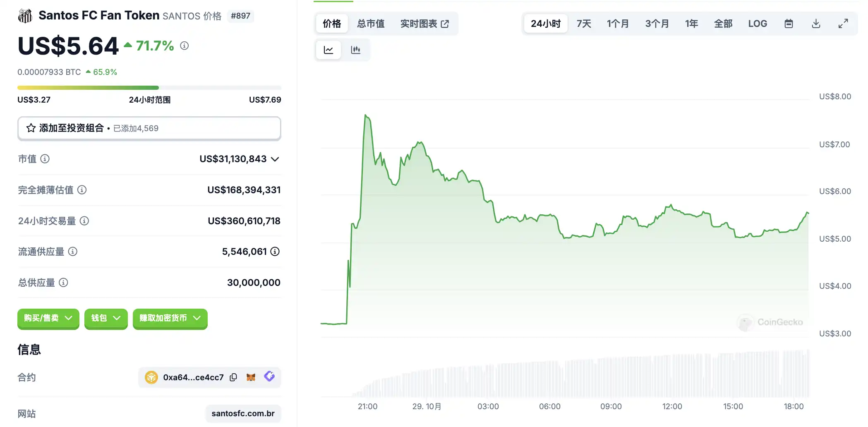The height and width of the screenshot is (427, 868).
Task: Visit the santosfc.com.br website link
Action: coord(243,413)
